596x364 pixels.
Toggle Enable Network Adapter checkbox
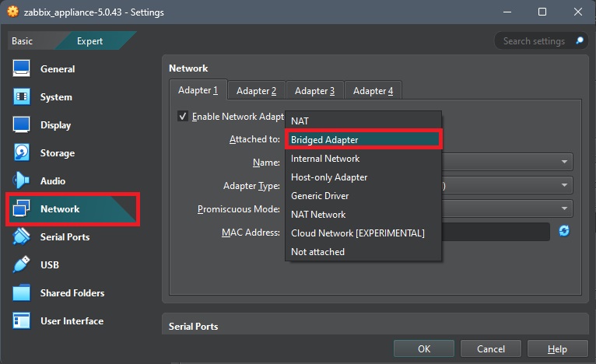[183, 116]
